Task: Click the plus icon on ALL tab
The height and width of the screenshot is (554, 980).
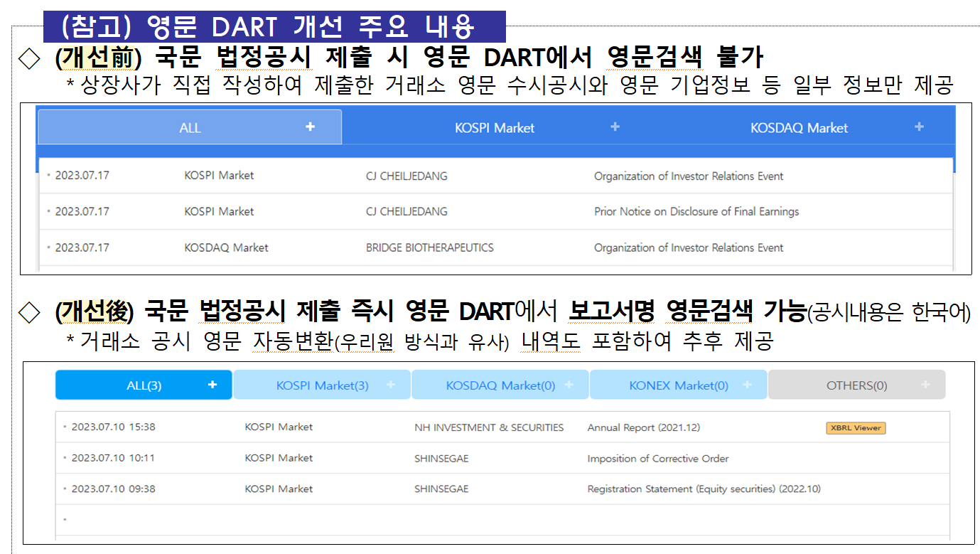Action: [x=310, y=127]
